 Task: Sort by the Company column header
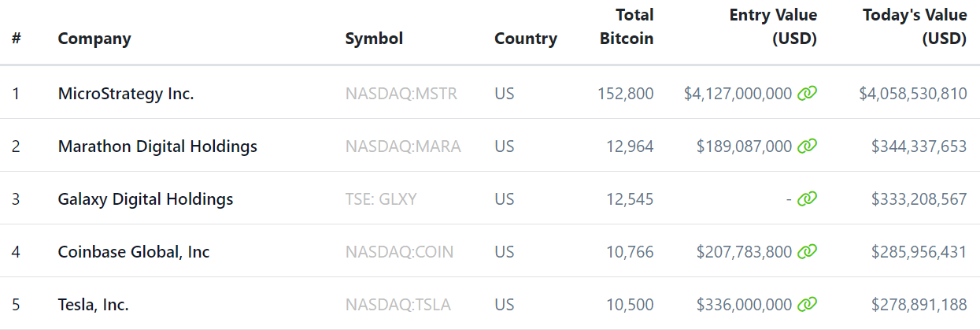click(x=94, y=39)
